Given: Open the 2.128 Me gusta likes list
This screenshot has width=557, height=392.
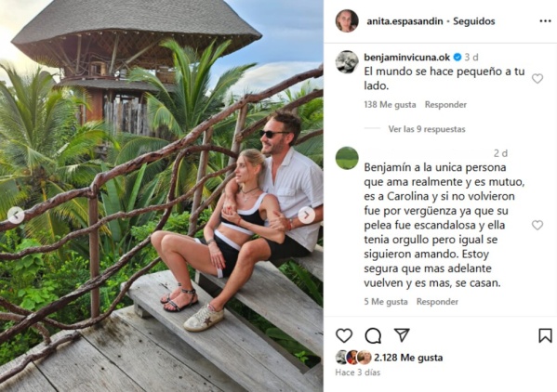Looking at the screenshot, I should [x=408, y=358].
